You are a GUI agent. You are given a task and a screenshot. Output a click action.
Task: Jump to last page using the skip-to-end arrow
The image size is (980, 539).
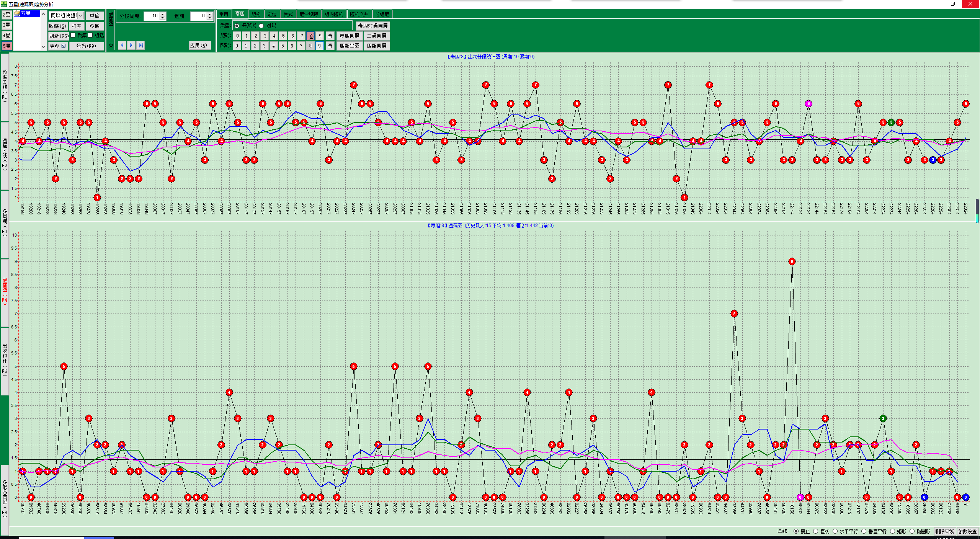[x=141, y=45]
